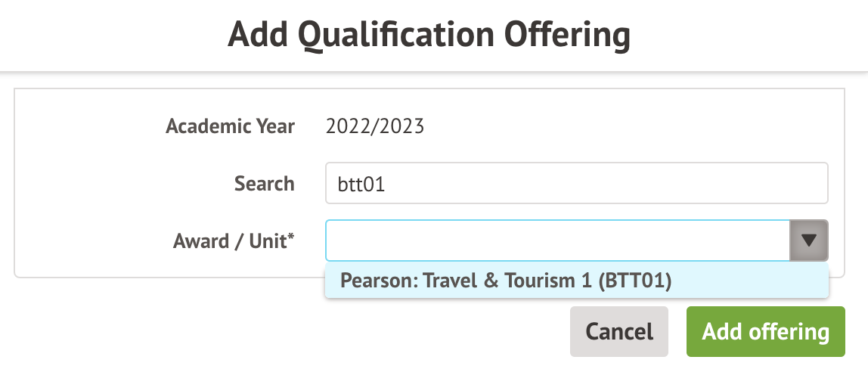Viewport: 868px width, 366px height.
Task: Click inside the box containing btt01
Action: (576, 183)
